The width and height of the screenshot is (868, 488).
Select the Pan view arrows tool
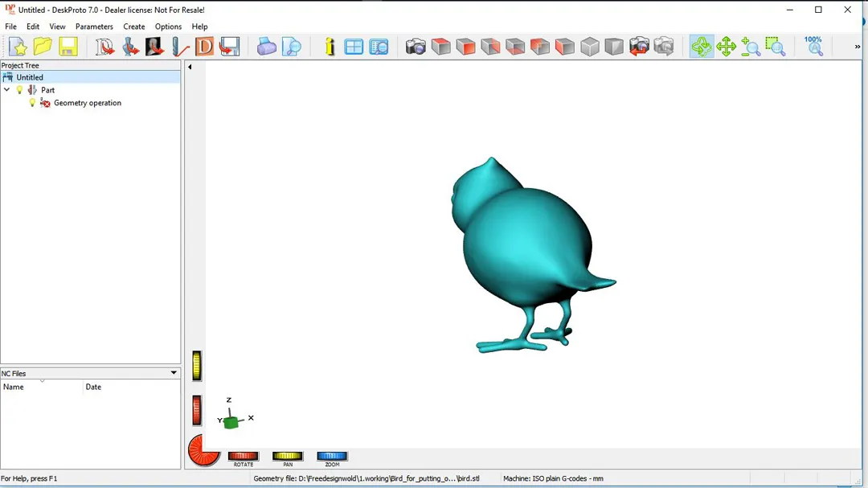pyautogui.click(x=727, y=47)
